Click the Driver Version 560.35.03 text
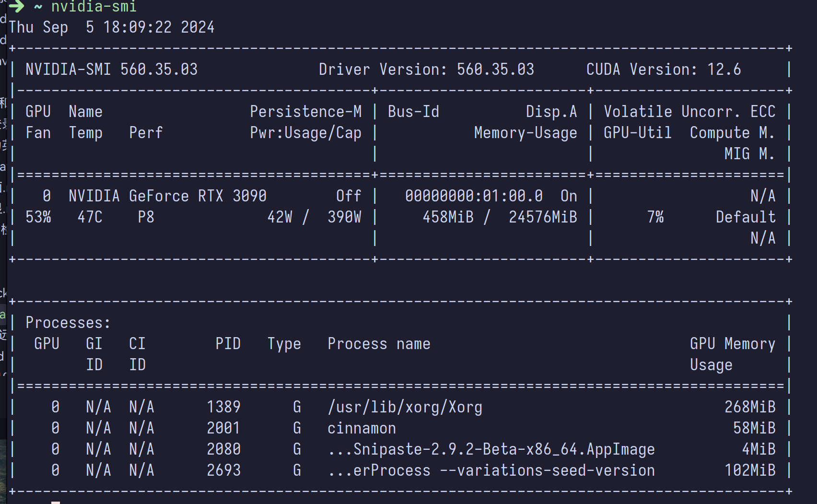Screen dimensions: 817x504 pos(426,70)
